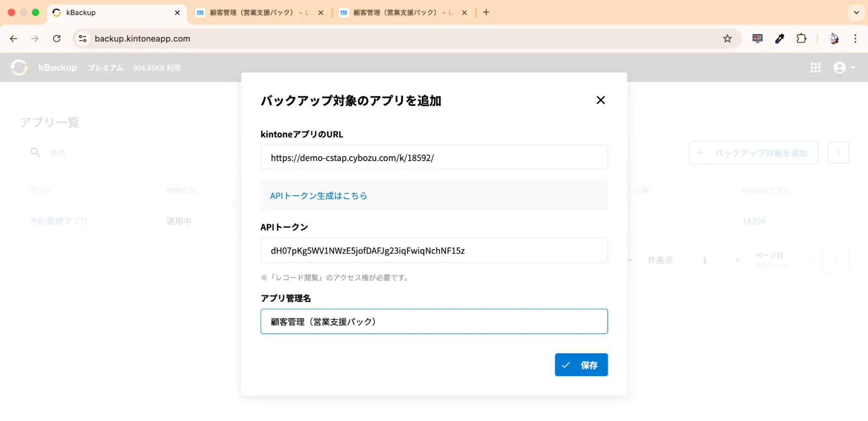
Task: Bookmark this page with the star icon
Action: click(727, 39)
